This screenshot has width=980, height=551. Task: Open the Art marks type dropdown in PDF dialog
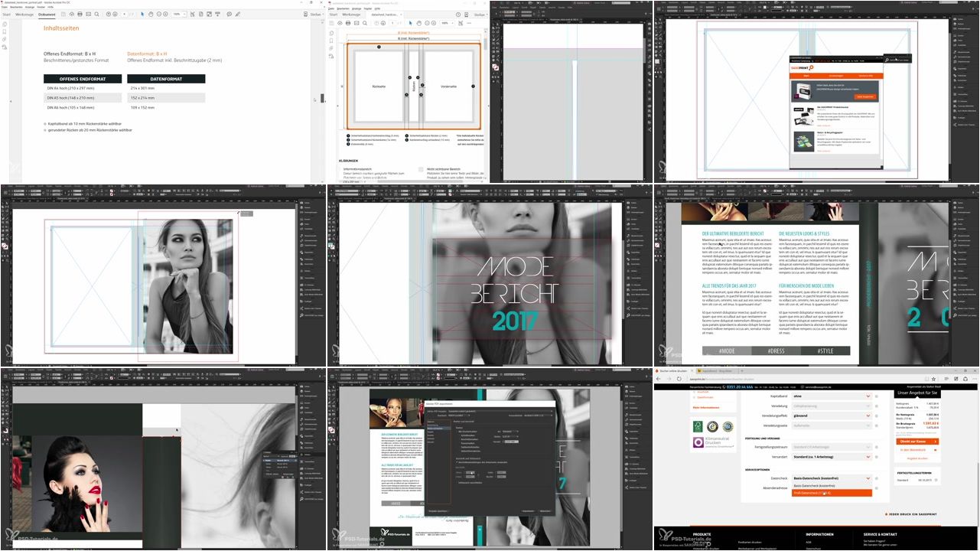point(510,432)
